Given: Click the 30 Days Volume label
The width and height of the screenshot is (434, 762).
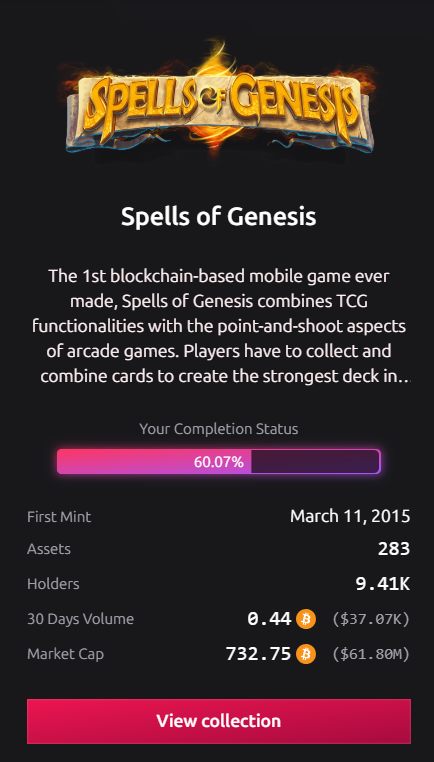Looking at the screenshot, I should [81, 619].
